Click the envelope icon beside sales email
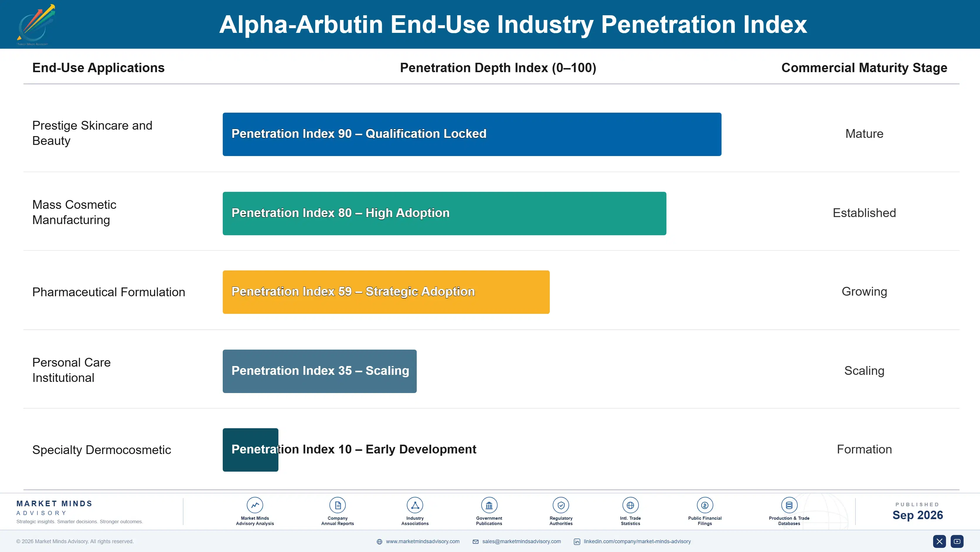The height and width of the screenshot is (552, 980). pyautogui.click(x=476, y=542)
